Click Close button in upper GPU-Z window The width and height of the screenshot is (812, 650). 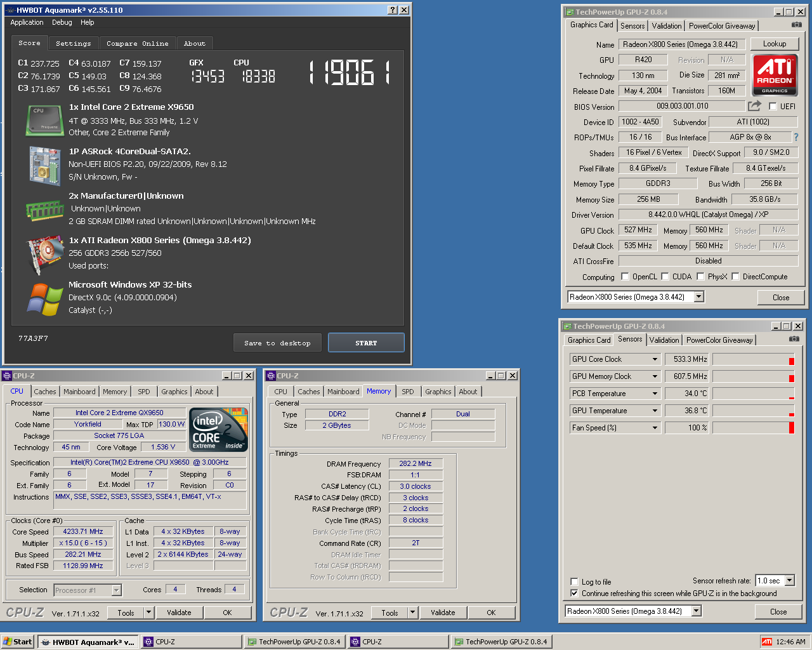[x=781, y=297]
